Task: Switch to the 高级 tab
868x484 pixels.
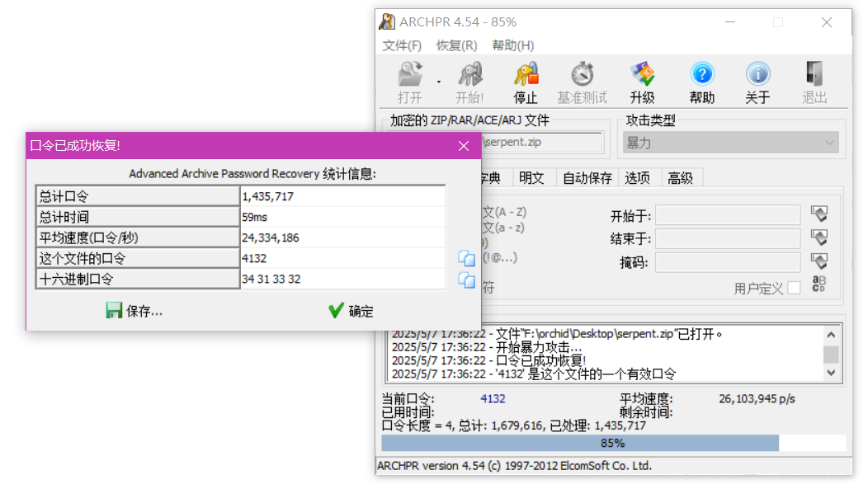Action: coord(681,178)
